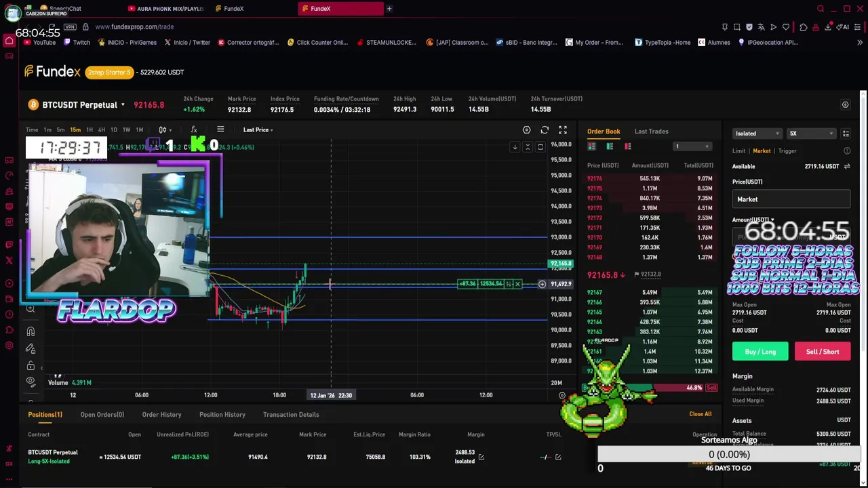Show sell-only order book view
The image size is (868, 488).
(x=628, y=146)
